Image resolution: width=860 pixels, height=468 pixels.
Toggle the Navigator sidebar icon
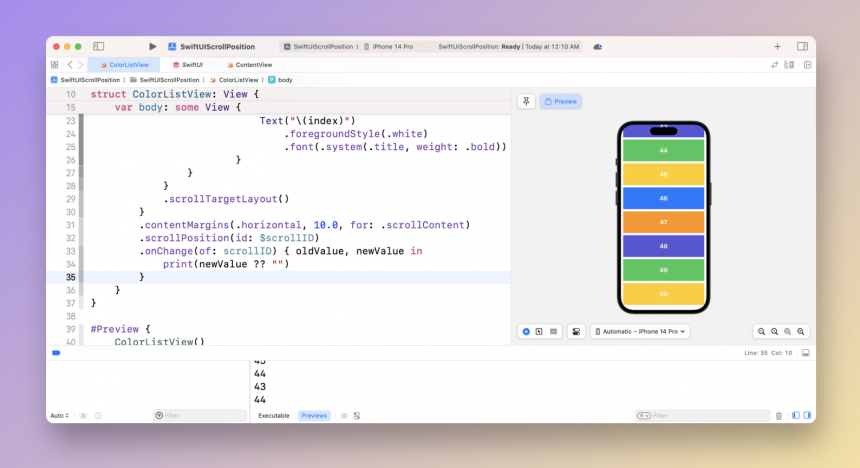(x=99, y=46)
